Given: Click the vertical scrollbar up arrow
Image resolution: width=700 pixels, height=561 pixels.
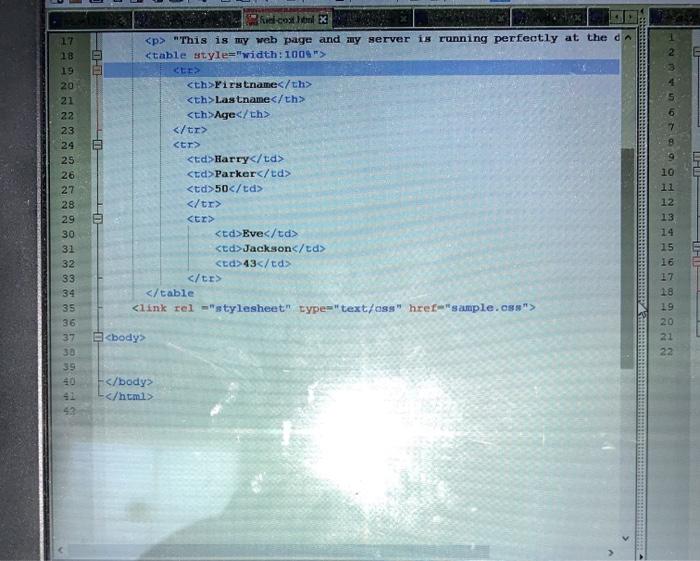Looking at the screenshot, I should pos(628,37).
